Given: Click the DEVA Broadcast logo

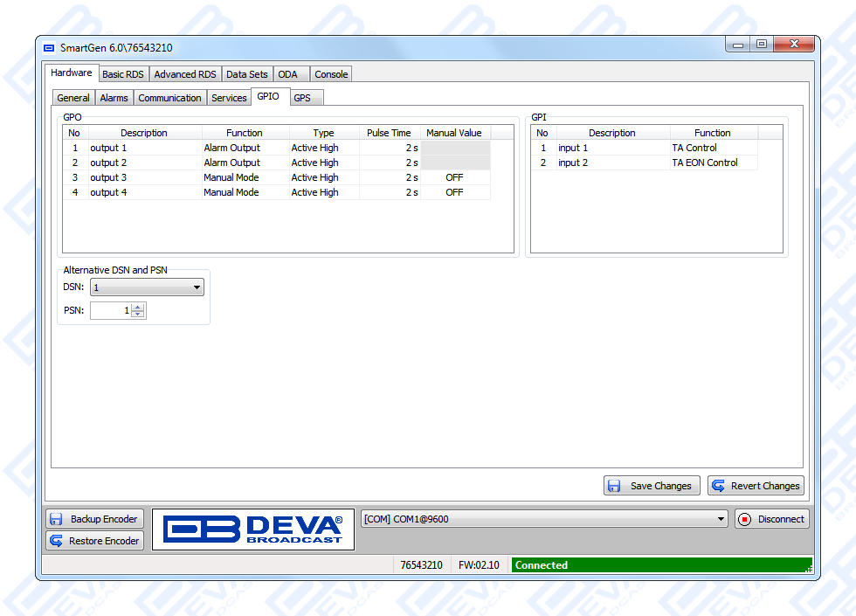Looking at the screenshot, I should point(253,529).
